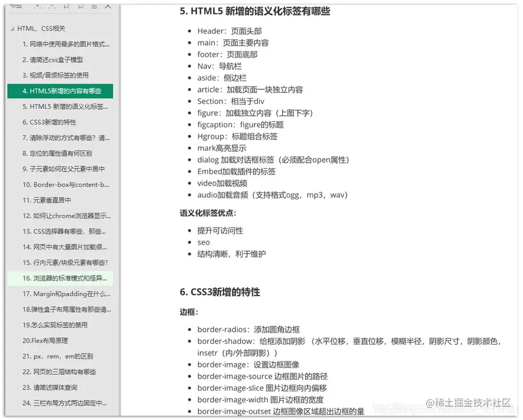
Task: Click the border-image-outset line
Action: tap(281, 411)
